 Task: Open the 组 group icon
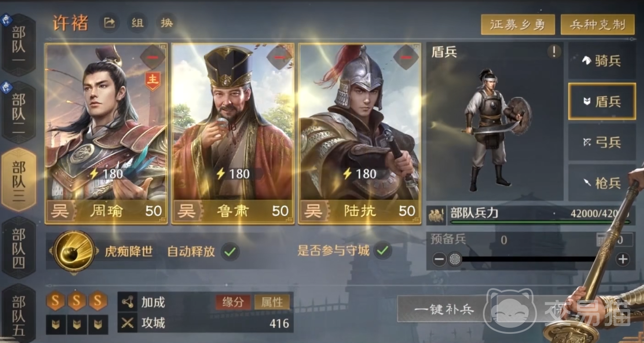pyautogui.click(x=138, y=23)
